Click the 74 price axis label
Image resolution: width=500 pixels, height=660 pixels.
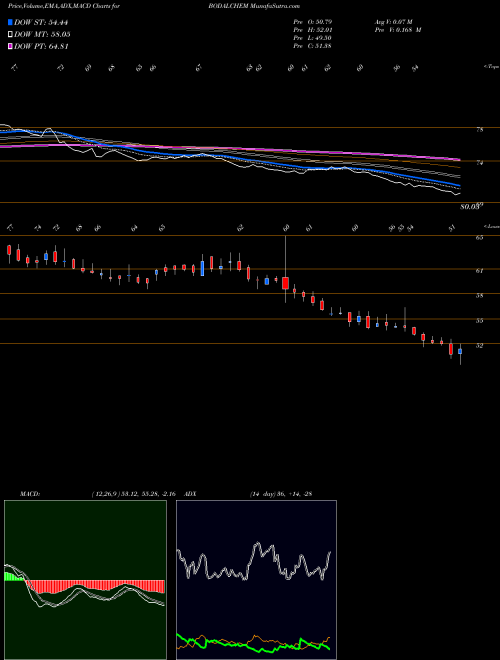pyautogui.click(x=479, y=162)
